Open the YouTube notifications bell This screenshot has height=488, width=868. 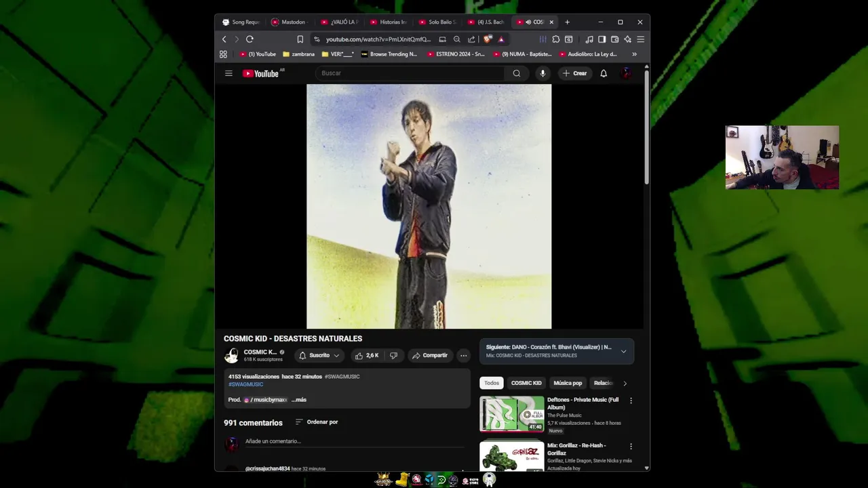(x=604, y=73)
